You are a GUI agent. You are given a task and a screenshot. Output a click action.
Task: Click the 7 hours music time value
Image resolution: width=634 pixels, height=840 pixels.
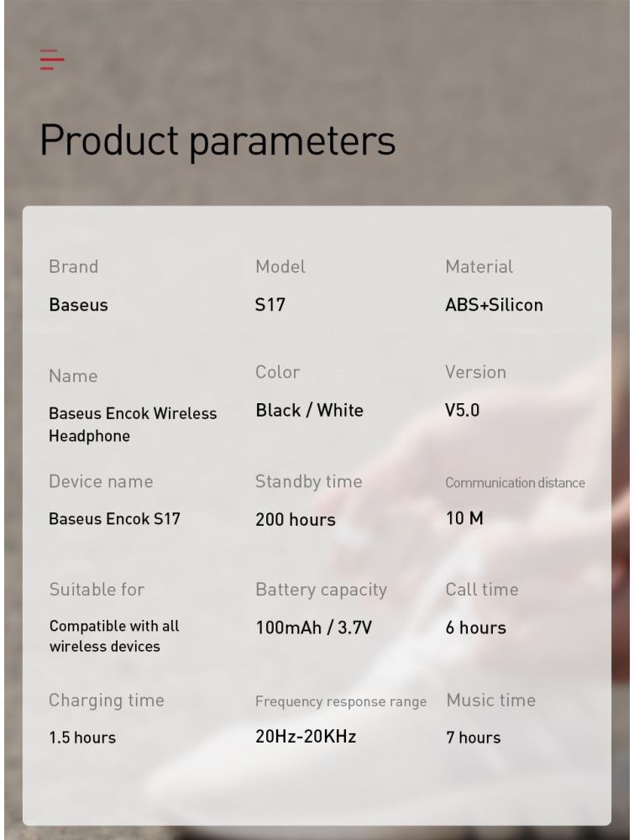474,738
